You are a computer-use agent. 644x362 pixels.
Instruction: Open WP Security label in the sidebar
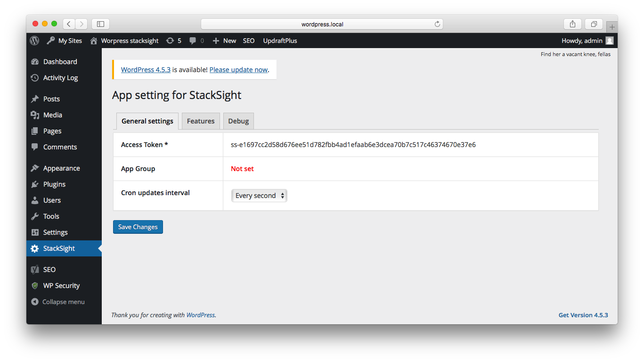click(x=62, y=286)
